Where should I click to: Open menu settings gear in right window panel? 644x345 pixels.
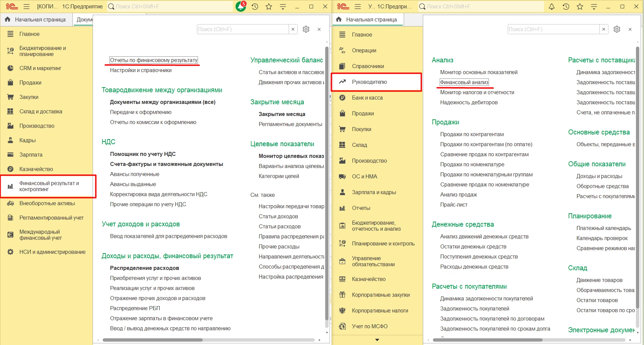617,29
